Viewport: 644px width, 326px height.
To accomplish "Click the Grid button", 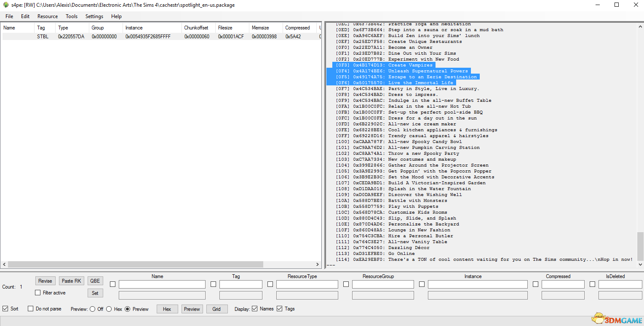I will [216, 309].
